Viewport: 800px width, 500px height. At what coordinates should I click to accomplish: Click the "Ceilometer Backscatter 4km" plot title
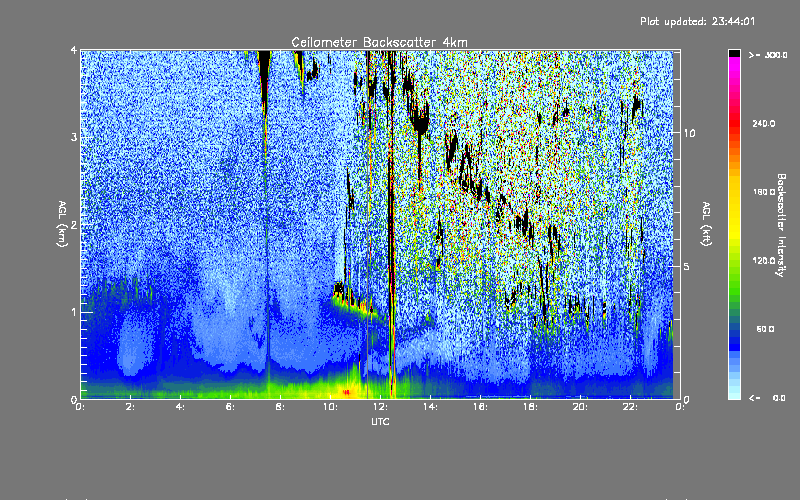(379, 42)
